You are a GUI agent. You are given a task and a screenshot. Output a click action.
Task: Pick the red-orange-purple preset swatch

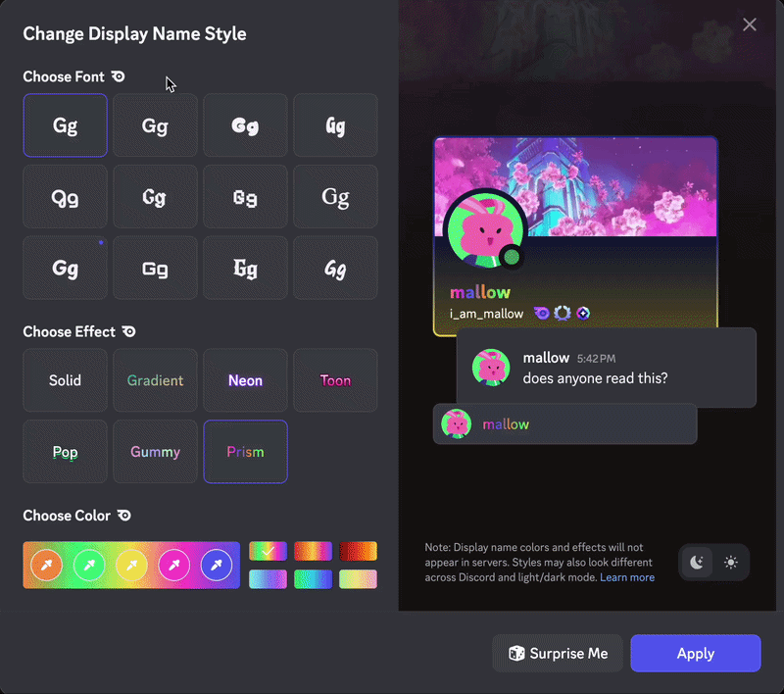click(x=313, y=551)
